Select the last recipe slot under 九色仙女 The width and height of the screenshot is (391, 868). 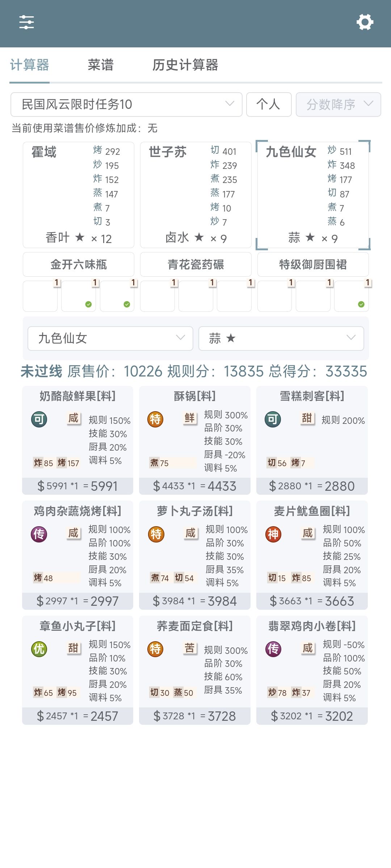[x=352, y=296]
